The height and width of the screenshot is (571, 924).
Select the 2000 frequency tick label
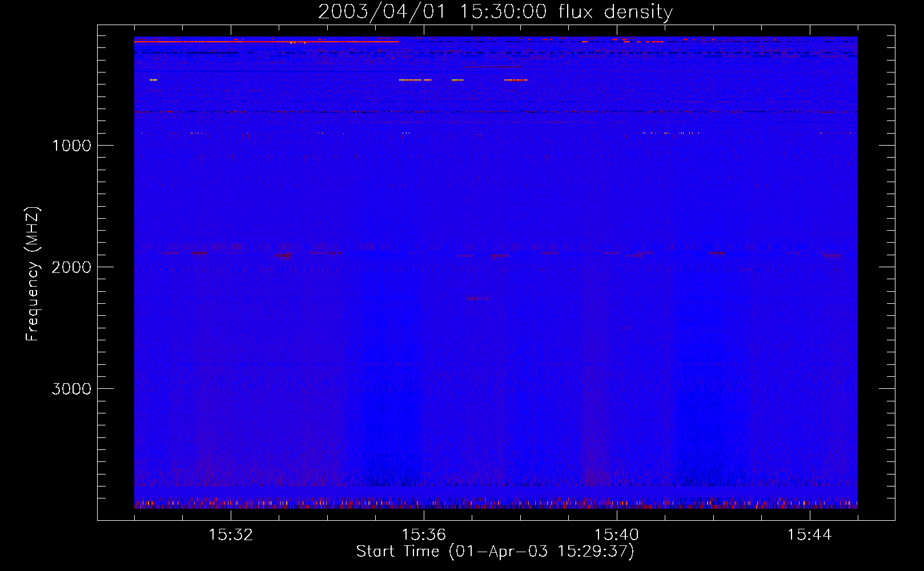[x=71, y=267]
